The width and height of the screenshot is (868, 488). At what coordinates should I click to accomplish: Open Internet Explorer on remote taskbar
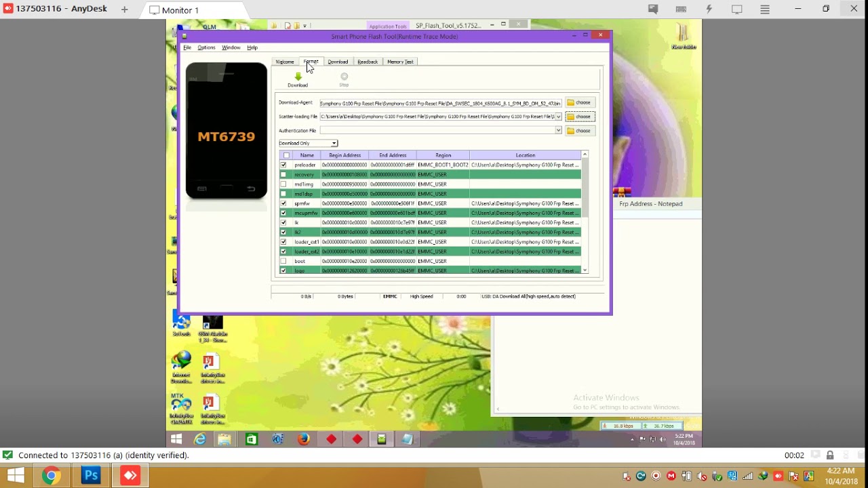(200, 439)
